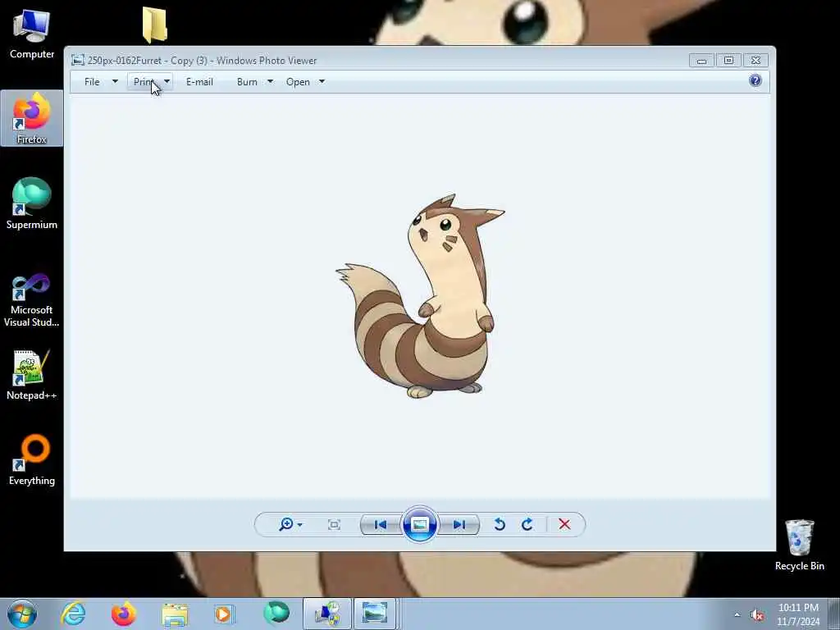Click the zoom magnifier icon
840x630 pixels.
[x=285, y=524]
